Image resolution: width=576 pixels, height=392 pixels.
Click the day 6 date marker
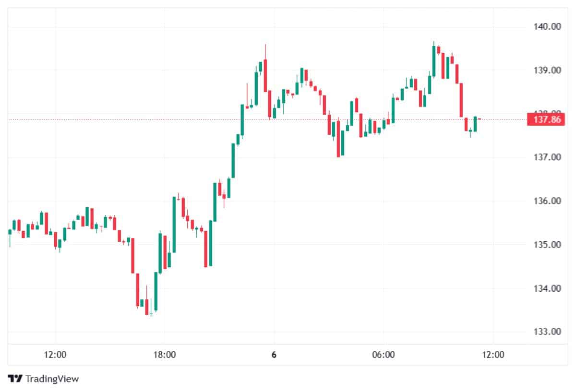pos(274,355)
